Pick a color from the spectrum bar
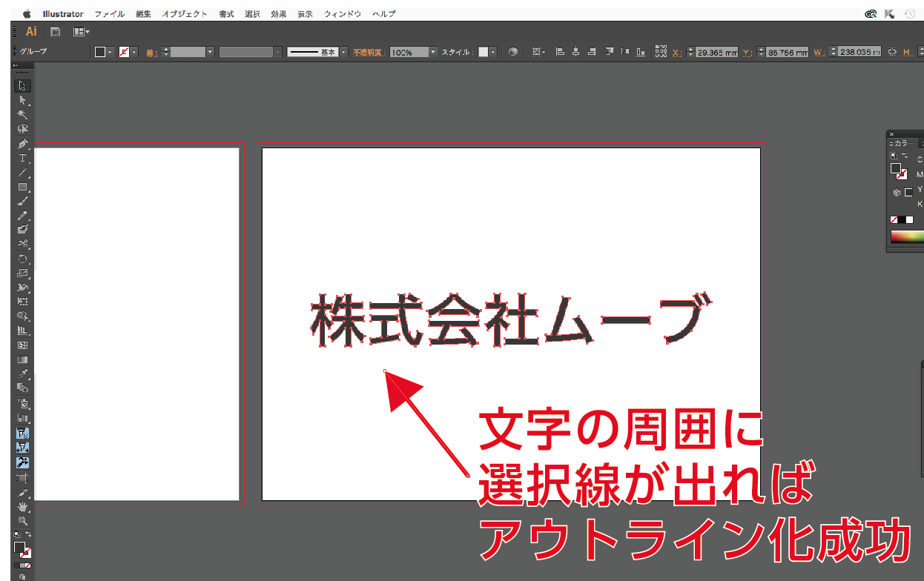Screen dimensions: 924x581 pyautogui.click(x=907, y=237)
